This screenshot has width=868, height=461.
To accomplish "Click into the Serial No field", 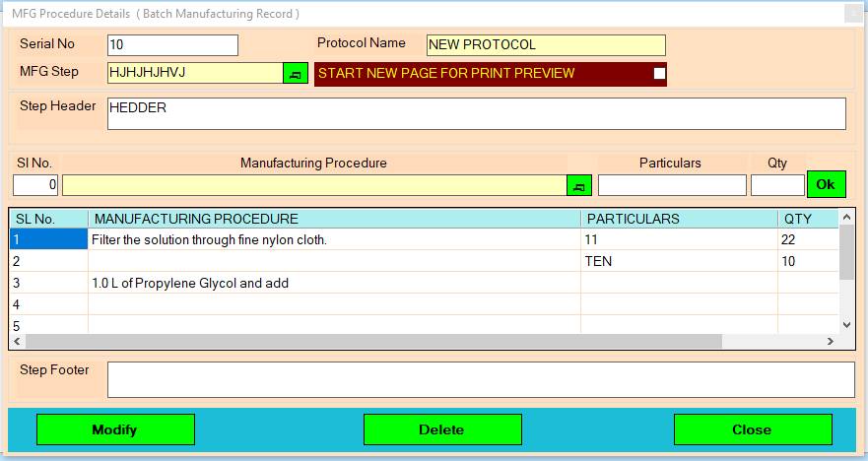I will click(x=172, y=45).
